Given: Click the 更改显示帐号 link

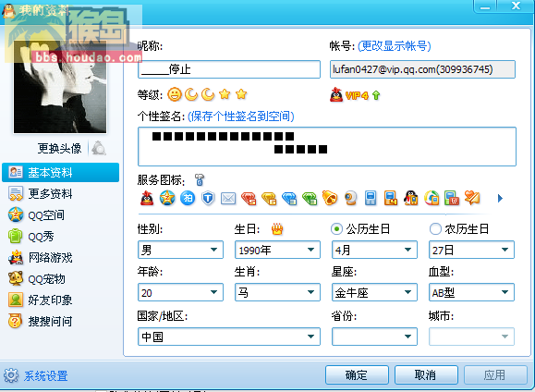Looking at the screenshot, I should click(394, 45).
